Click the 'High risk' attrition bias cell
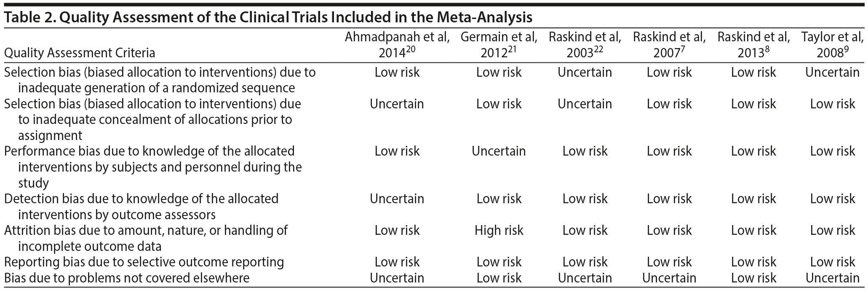 coord(499,231)
